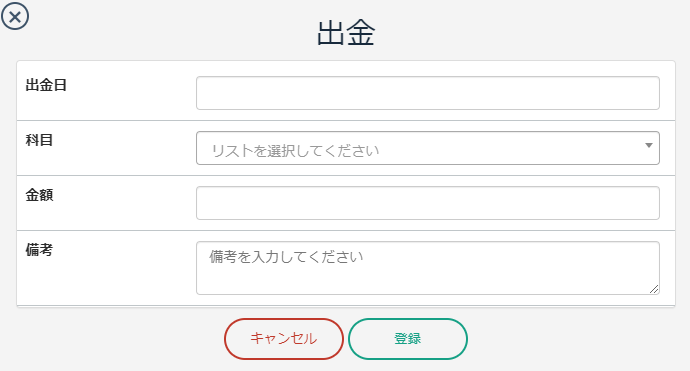Submit with the green 登録 button

tap(408, 339)
